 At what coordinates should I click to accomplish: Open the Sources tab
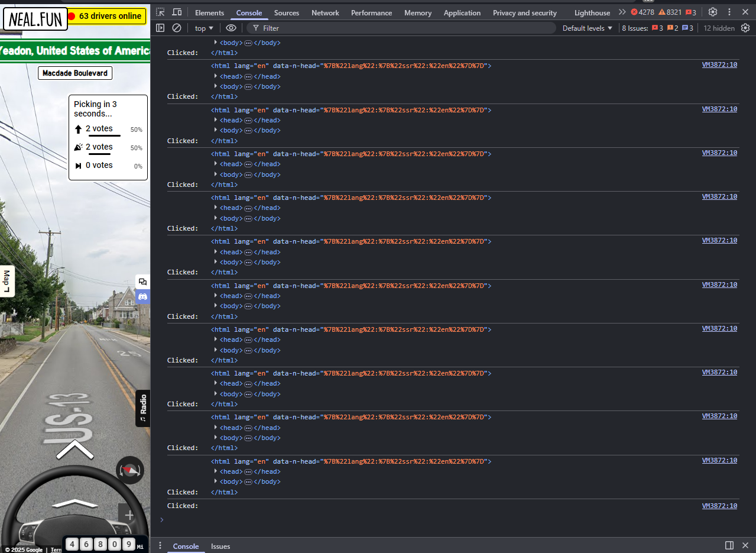(x=287, y=12)
